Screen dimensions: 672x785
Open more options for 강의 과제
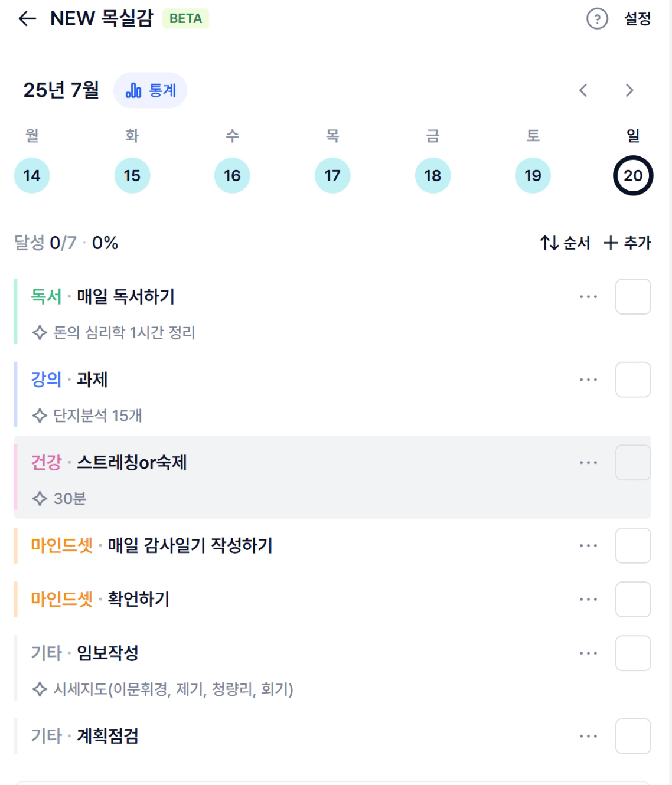[588, 380]
